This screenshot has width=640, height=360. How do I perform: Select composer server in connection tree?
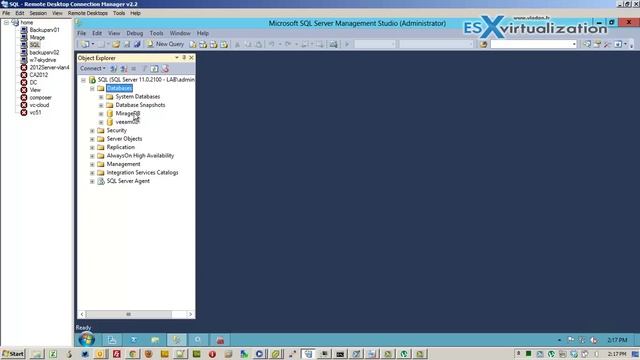[40, 98]
